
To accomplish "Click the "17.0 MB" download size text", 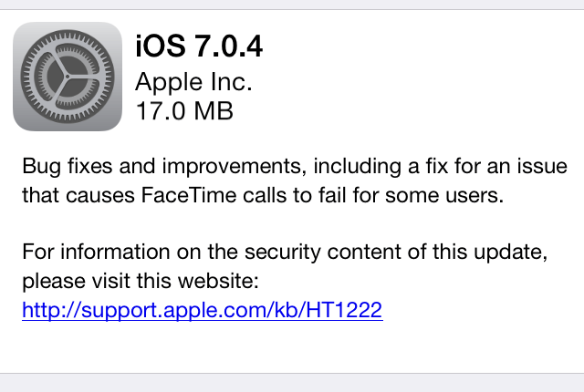I will (184, 111).
